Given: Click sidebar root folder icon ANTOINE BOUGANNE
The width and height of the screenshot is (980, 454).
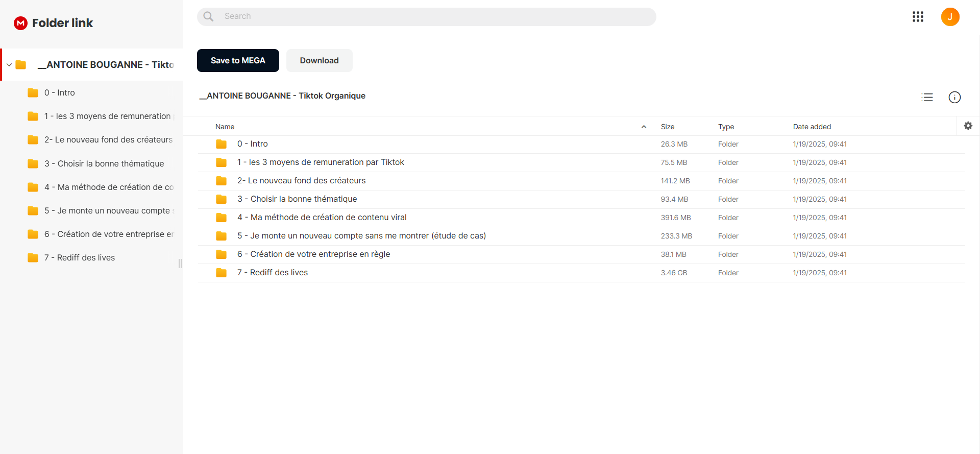Looking at the screenshot, I should pyautogui.click(x=21, y=64).
